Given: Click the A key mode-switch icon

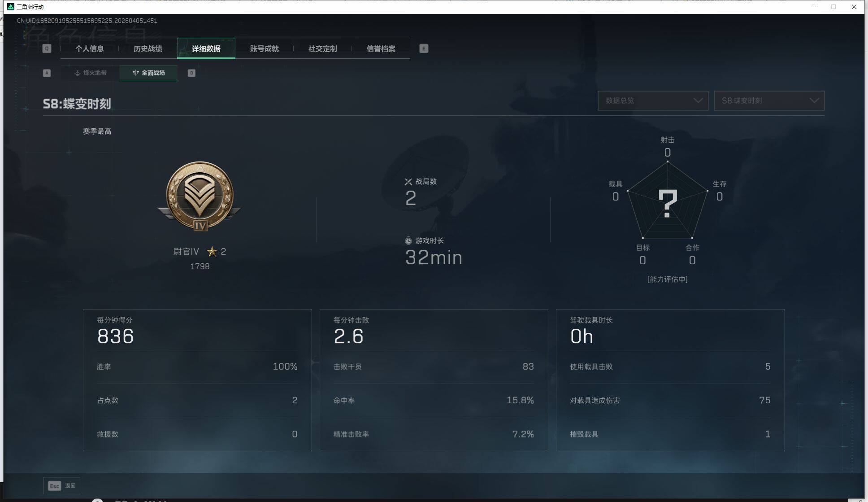Looking at the screenshot, I should tap(47, 73).
